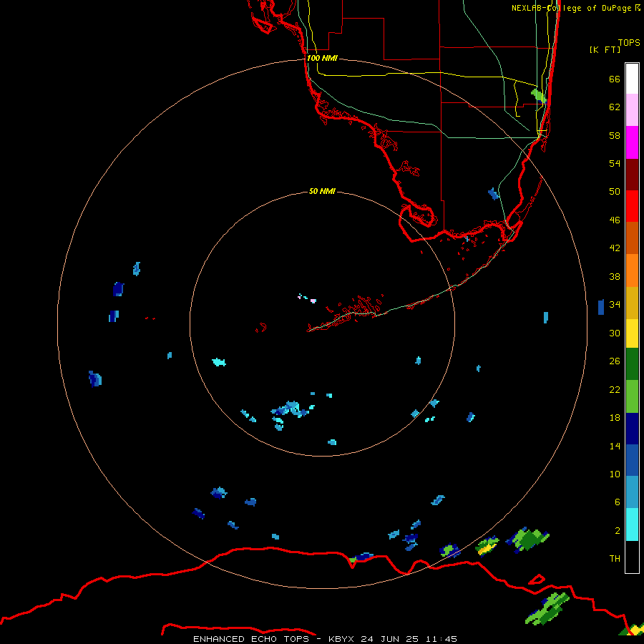Click the lighter orange legend swatch
Viewport: 644px width, 644px height.
pyautogui.click(x=632, y=270)
